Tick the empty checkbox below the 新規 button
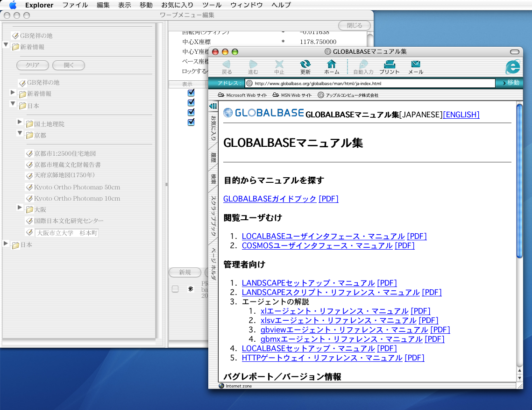This screenshot has height=410, width=532. pyautogui.click(x=175, y=289)
